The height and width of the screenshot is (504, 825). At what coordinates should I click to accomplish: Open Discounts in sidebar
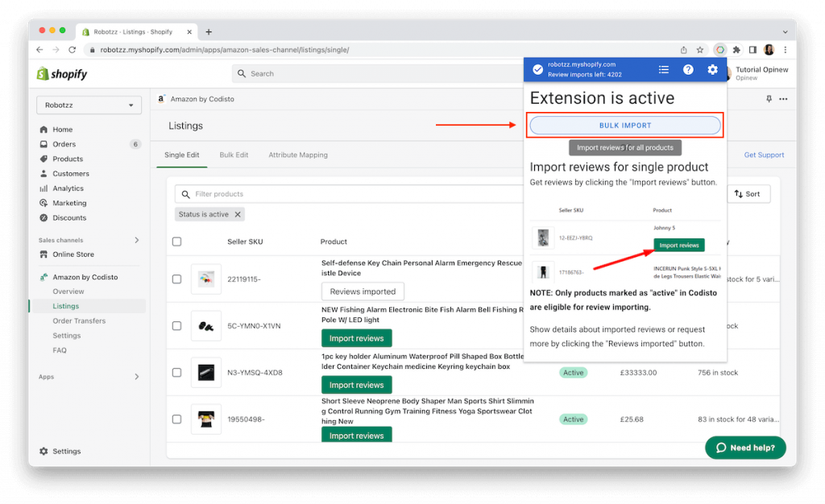tap(69, 217)
